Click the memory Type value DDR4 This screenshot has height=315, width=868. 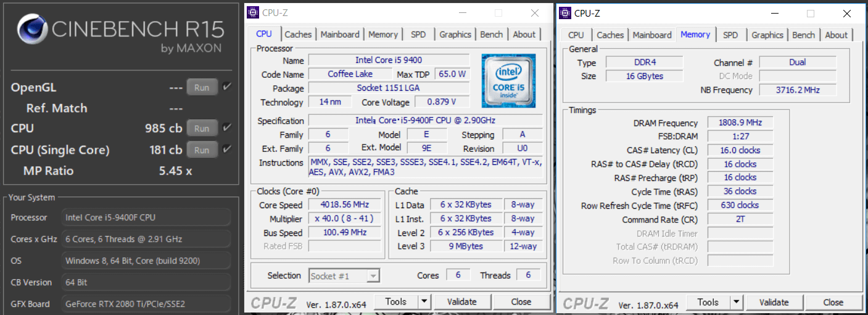pos(644,62)
